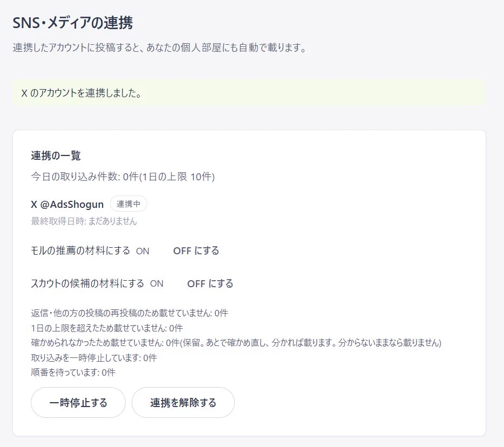Click the 確かめられなかったため載せていません line
Screen dimensions: 504x447
click(x=236, y=343)
